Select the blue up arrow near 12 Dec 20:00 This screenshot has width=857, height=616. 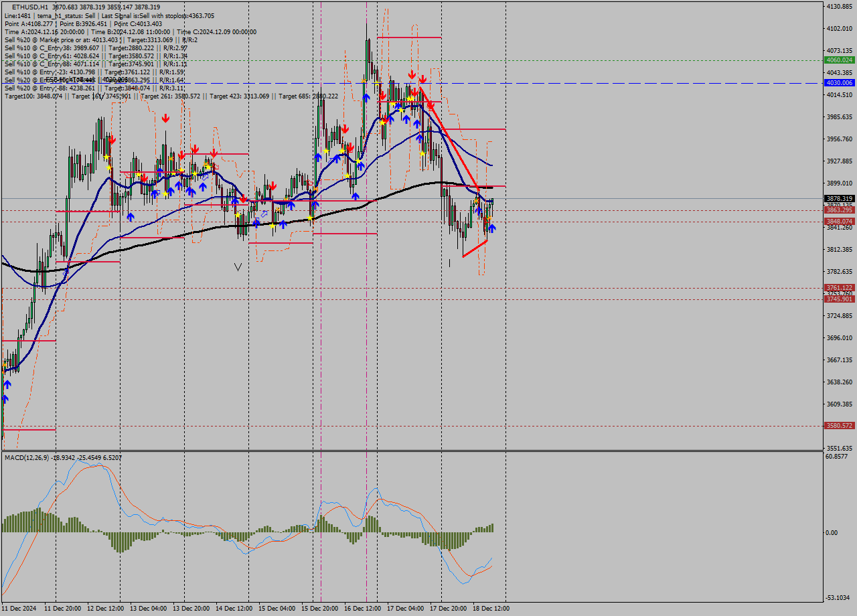point(131,216)
